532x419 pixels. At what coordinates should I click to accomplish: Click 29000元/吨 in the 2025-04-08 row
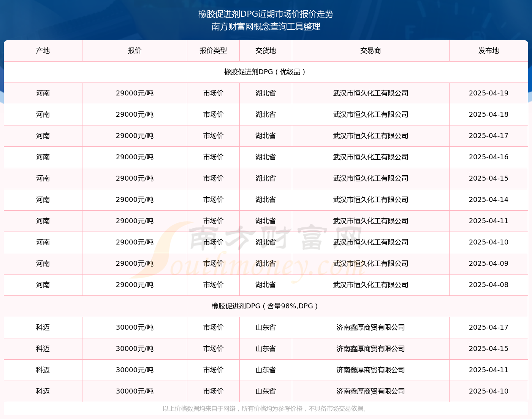pyautogui.click(x=135, y=285)
